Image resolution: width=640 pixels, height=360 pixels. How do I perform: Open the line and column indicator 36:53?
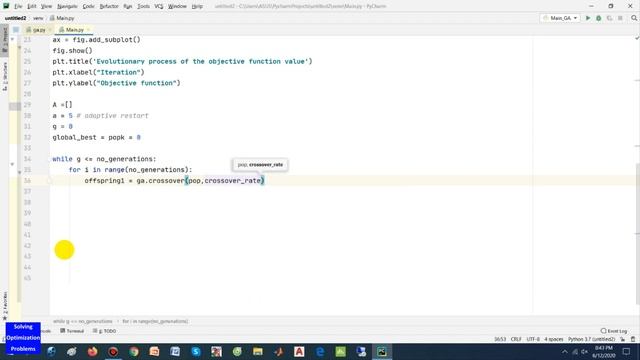[x=500, y=339]
